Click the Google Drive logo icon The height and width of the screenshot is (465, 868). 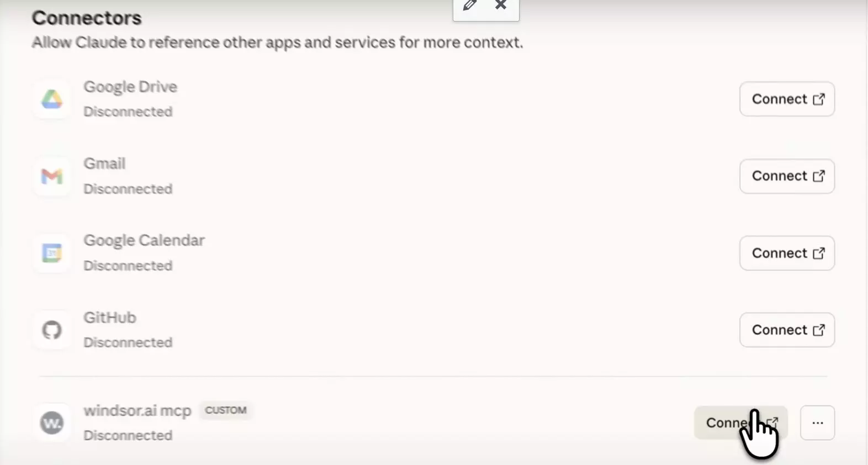[x=52, y=99]
